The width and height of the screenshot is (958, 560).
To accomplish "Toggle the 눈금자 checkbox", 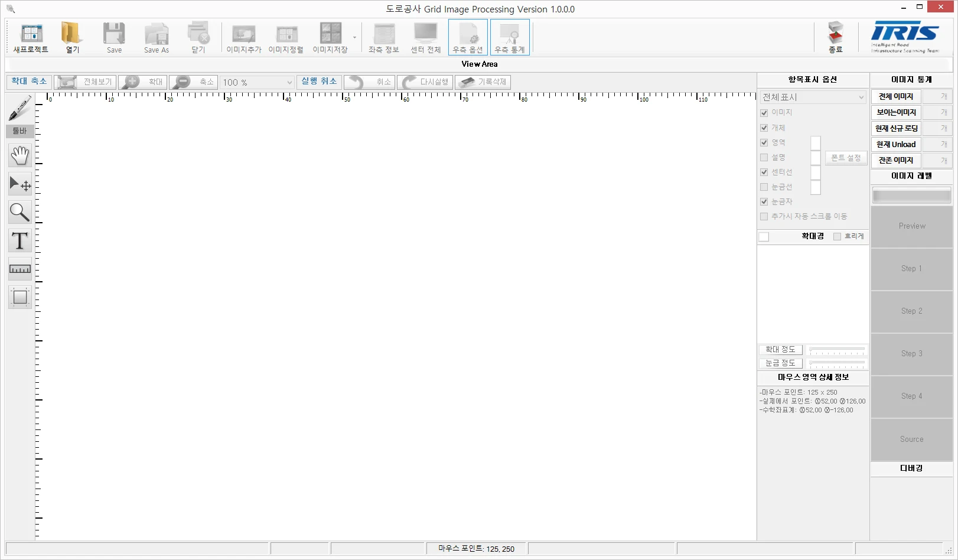I will coord(764,201).
